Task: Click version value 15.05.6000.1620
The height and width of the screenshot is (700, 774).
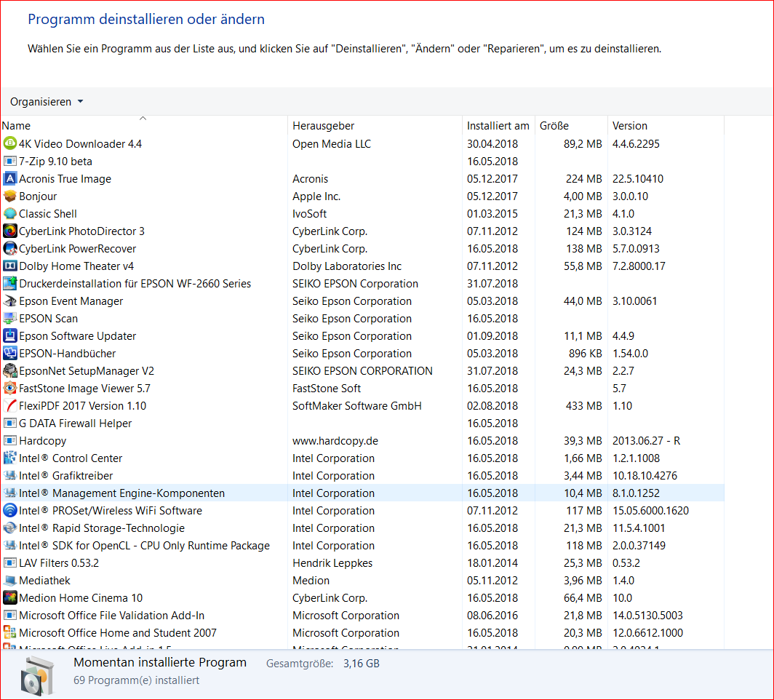Action: [x=650, y=510]
